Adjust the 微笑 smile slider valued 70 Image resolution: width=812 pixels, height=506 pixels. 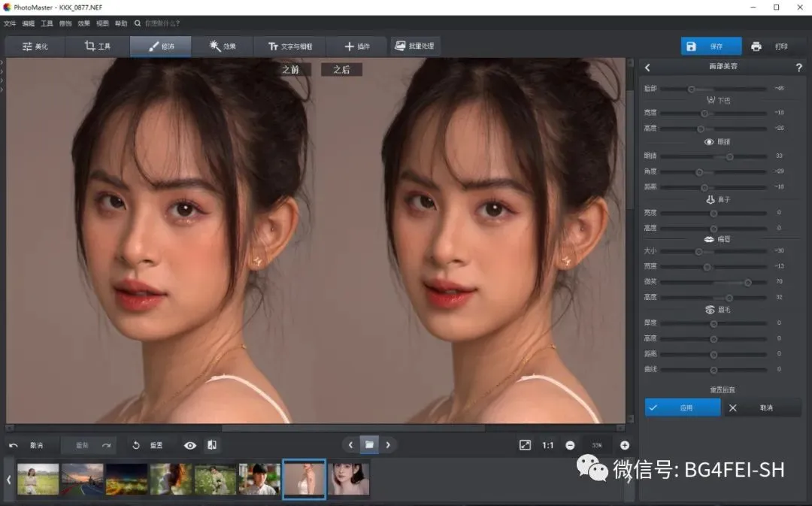pos(714,282)
